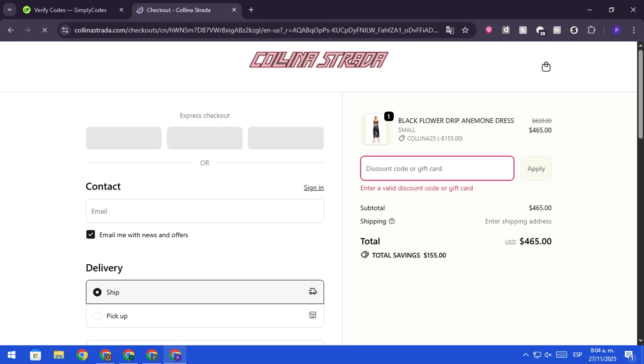Show hidden system tray icons

tap(526, 355)
